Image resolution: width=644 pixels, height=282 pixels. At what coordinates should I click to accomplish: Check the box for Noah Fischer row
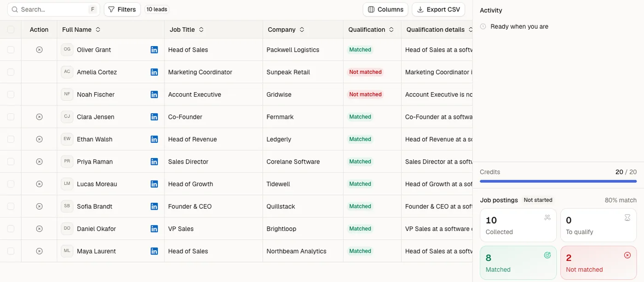pos(11,94)
